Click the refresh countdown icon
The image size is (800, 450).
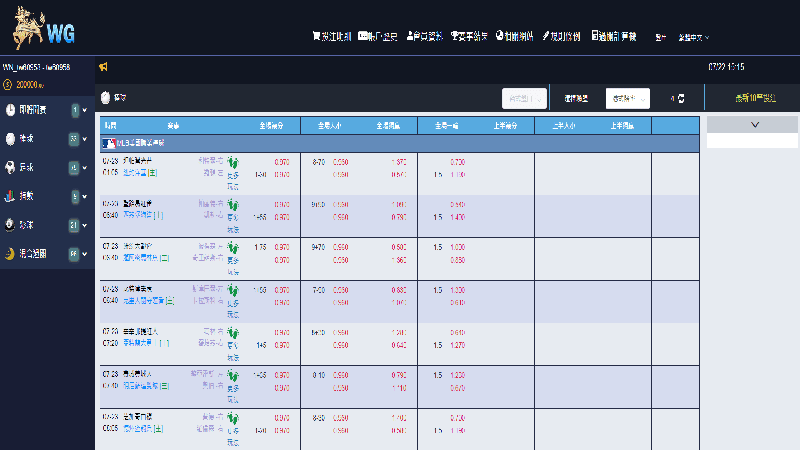(681, 98)
